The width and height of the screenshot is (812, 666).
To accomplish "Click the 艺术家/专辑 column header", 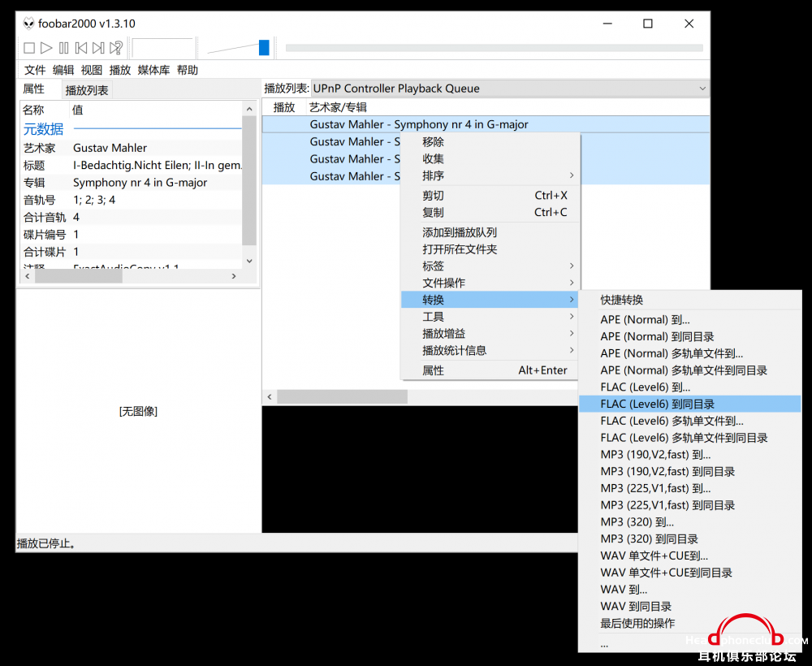I will click(338, 107).
